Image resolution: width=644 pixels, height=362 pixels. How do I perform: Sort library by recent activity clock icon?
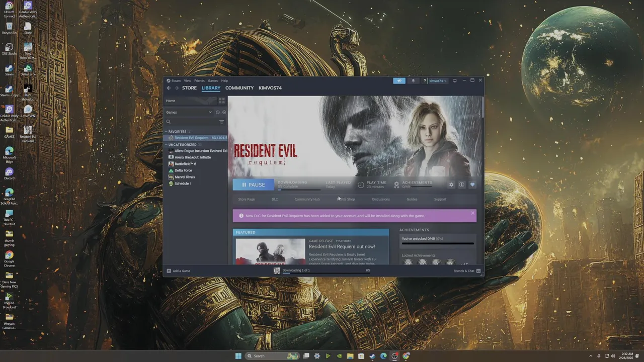point(218,112)
